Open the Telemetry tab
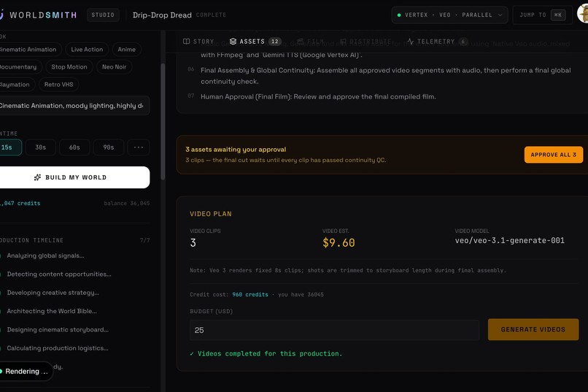The width and height of the screenshot is (588, 392). pyautogui.click(x=437, y=42)
